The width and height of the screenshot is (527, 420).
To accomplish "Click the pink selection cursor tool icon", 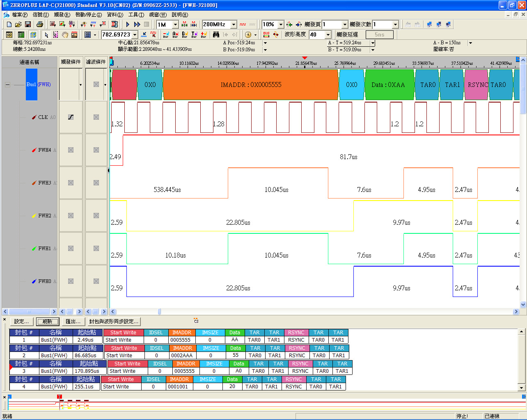I will coord(55,35).
